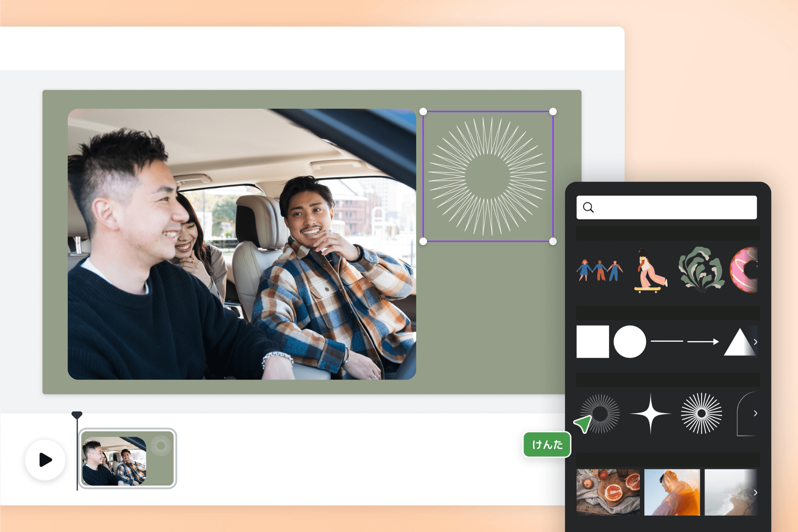Select the white circle shape element
Screen dimensions: 798x532
click(629, 341)
